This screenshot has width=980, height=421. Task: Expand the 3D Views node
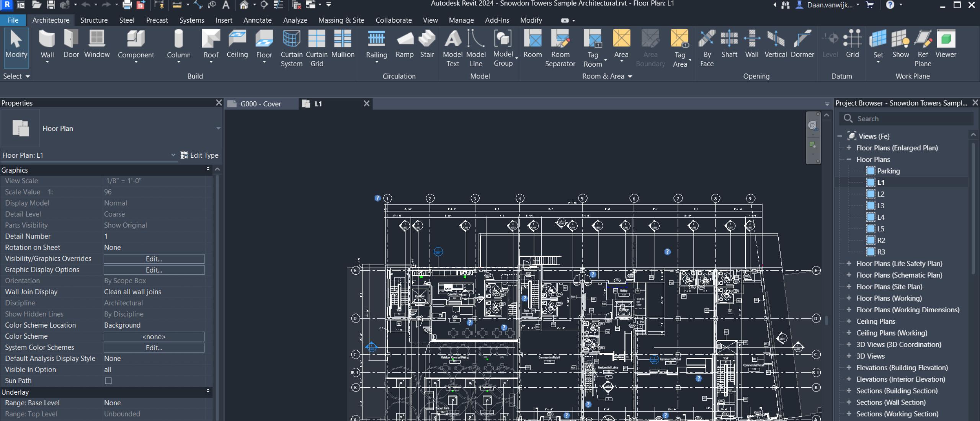point(849,356)
